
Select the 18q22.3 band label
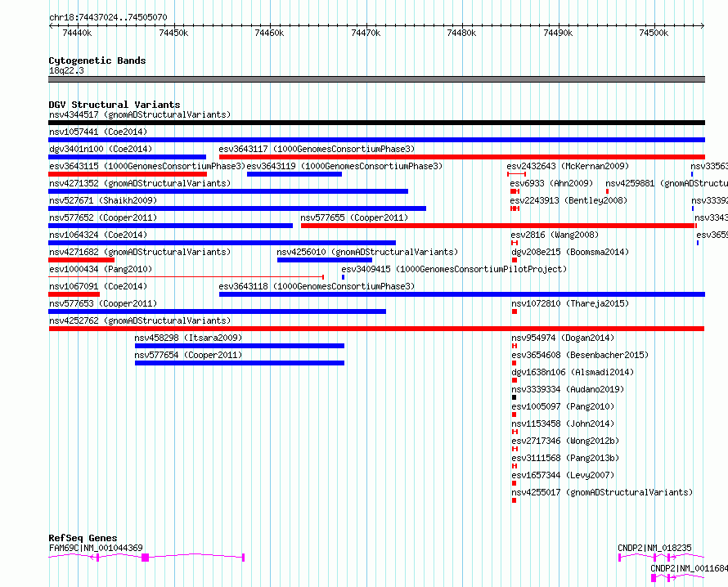tap(66, 70)
